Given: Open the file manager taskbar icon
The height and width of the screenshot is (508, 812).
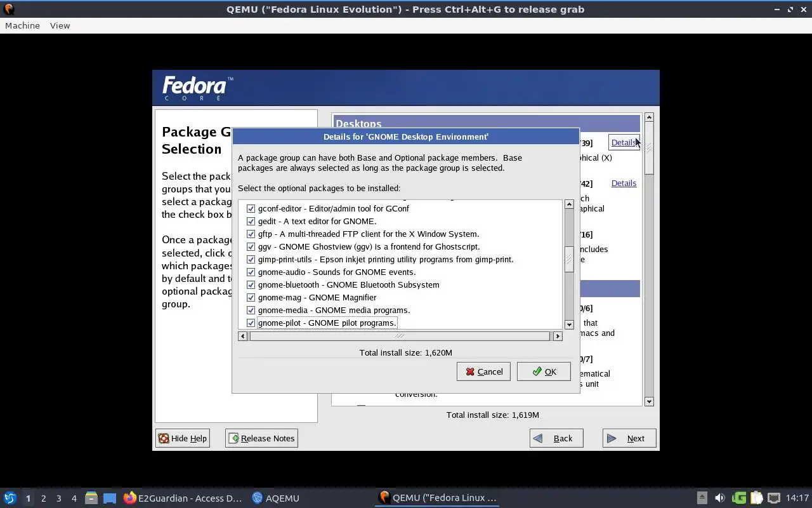Looking at the screenshot, I should pyautogui.click(x=91, y=498).
